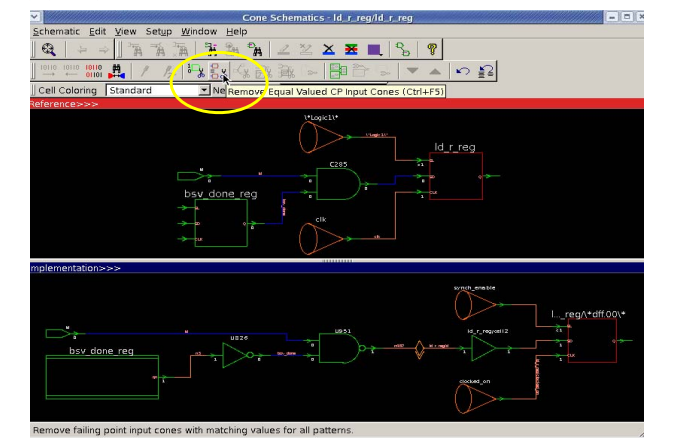
Task: Click the greyed next pattern binary arrow icon
Action: [48, 71]
